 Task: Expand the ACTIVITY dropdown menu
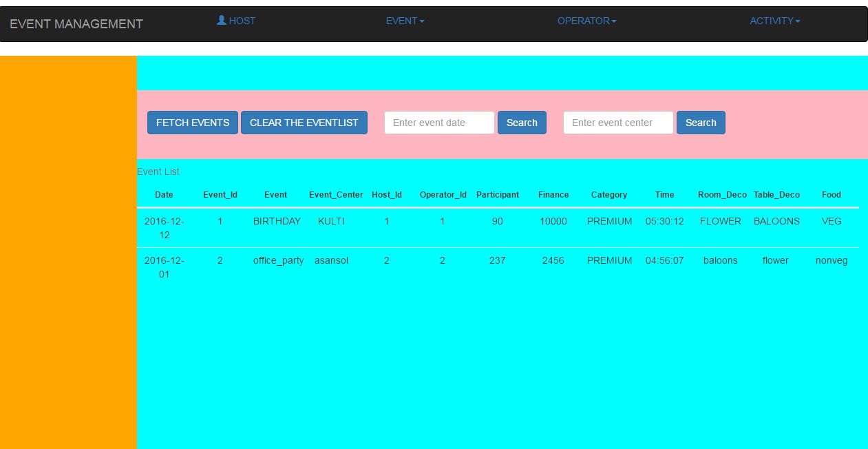pyautogui.click(x=775, y=21)
